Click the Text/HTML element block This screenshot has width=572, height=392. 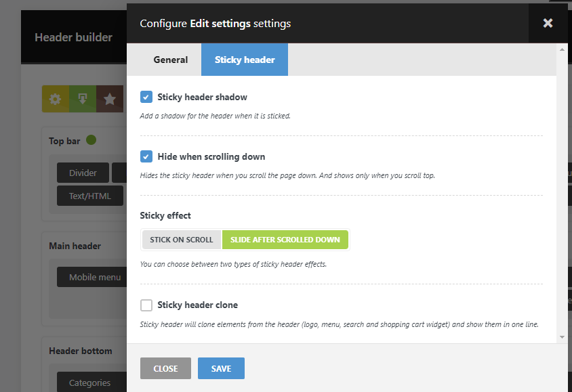pyautogui.click(x=91, y=196)
